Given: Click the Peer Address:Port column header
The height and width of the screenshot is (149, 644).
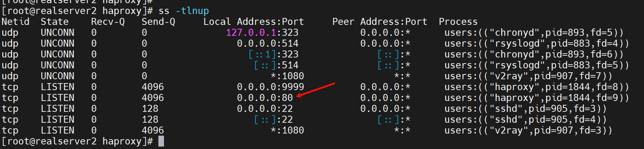Looking at the screenshot, I should coord(379,22).
